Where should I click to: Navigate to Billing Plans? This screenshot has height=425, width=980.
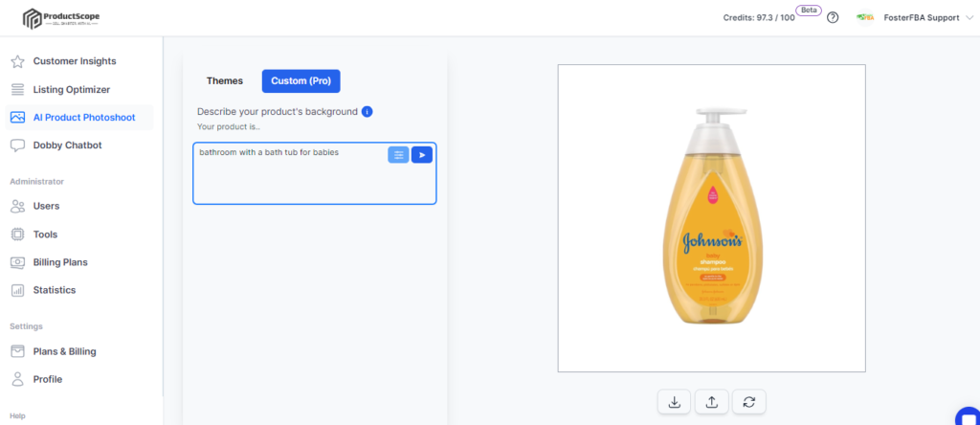[60, 262]
